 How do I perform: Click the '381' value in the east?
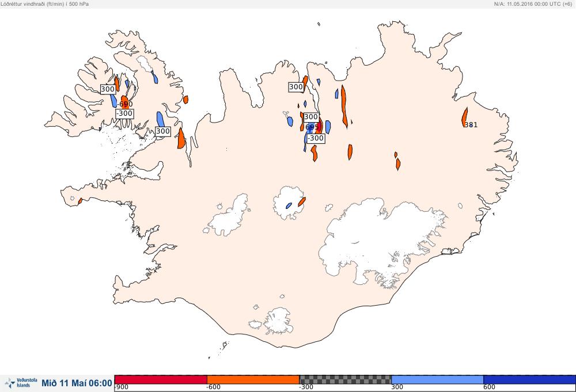(471, 125)
